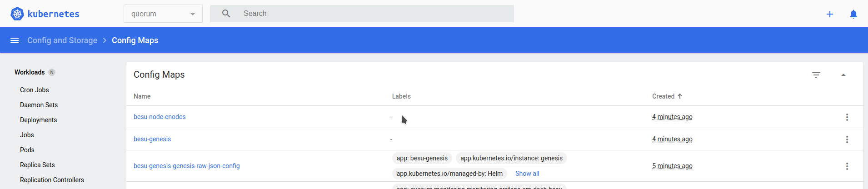Click the create new resource plus icon
The width and height of the screenshot is (868, 189).
(x=830, y=14)
